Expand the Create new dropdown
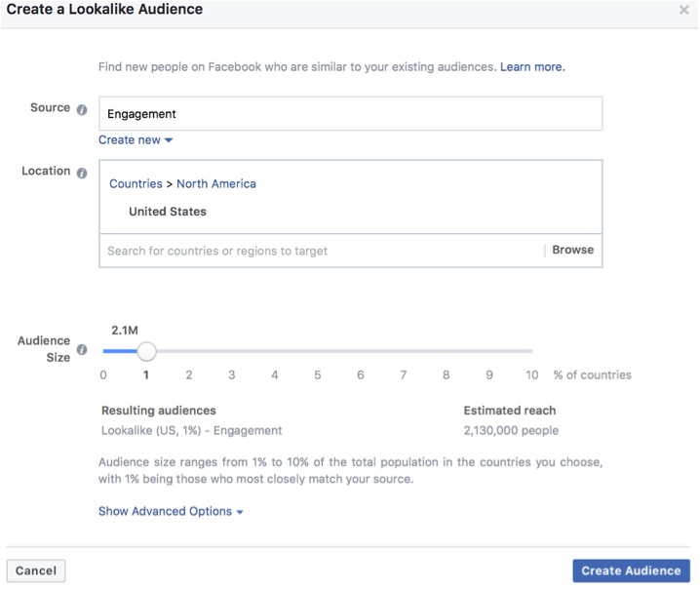The height and width of the screenshot is (589, 700). tap(136, 140)
